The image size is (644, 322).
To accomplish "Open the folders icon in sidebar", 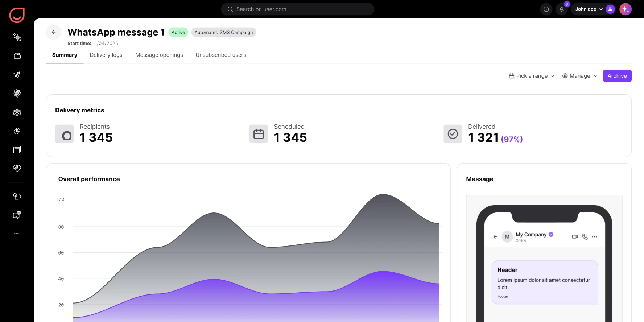I will tap(17, 56).
